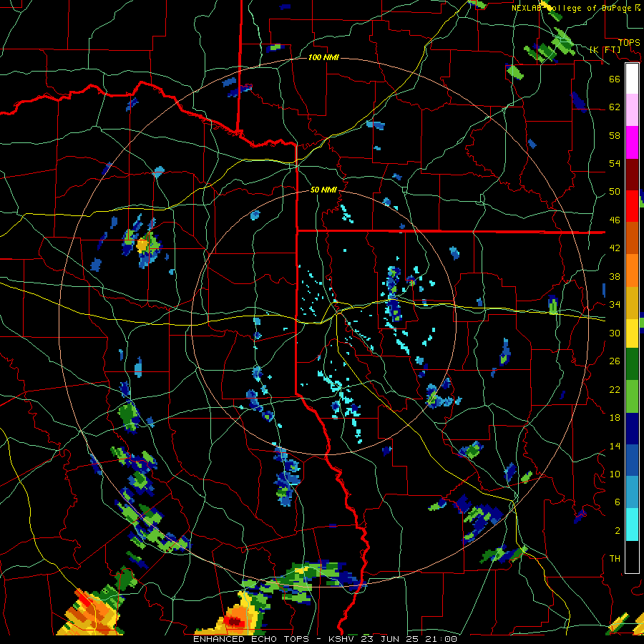Click the legend value 26
The height and width of the screenshot is (644, 644).
tap(615, 361)
